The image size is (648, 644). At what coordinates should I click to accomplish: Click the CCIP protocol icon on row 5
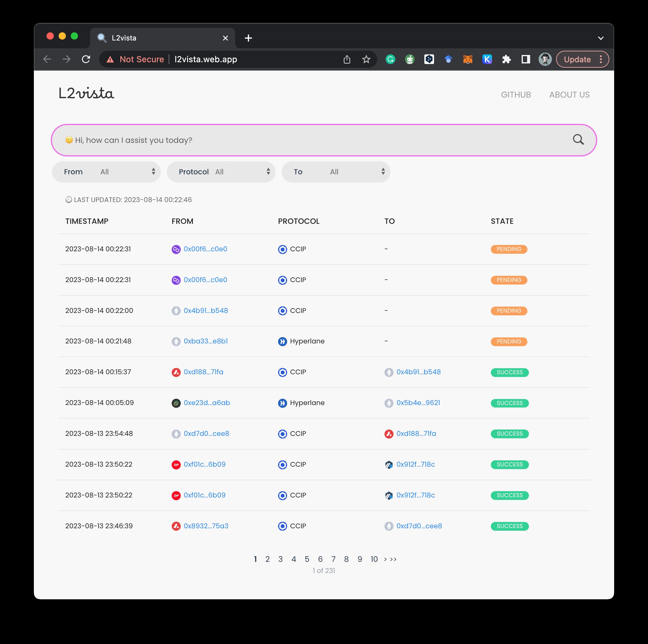click(282, 372)
